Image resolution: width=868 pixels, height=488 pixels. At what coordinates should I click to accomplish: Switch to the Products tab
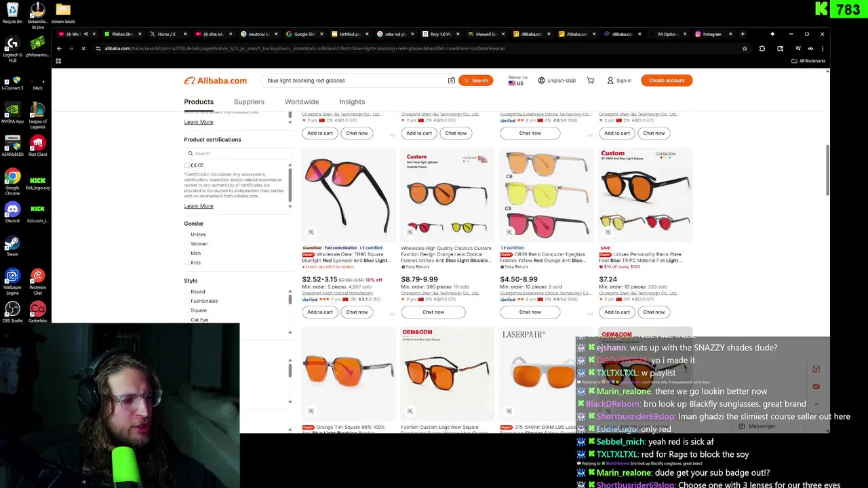pos(199,102)
